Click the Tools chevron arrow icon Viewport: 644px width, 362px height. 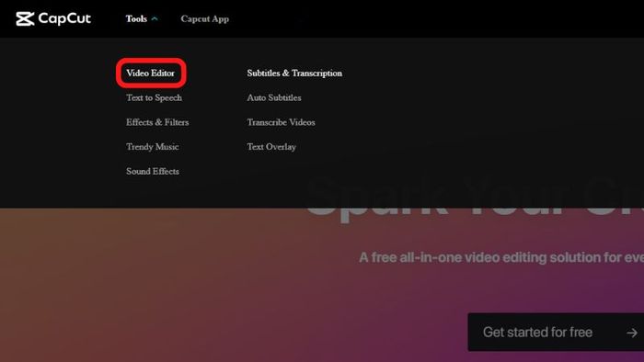(155, 19)
